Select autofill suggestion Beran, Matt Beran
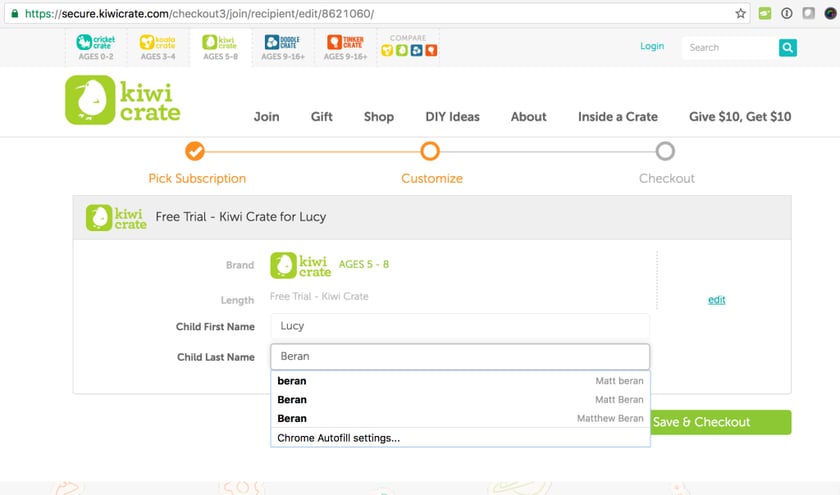Image resolution: width=840 pixels, height=495 pixels. point(460,400)
